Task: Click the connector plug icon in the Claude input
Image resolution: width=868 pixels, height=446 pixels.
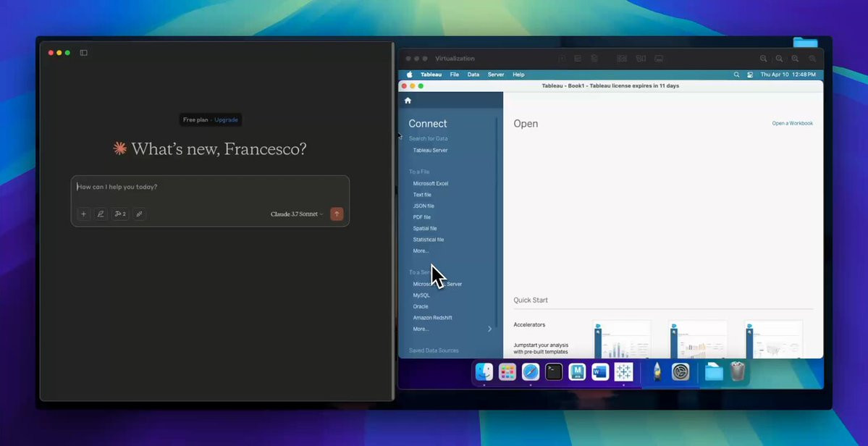Action: pyautogui.click(x=140, y=214)
